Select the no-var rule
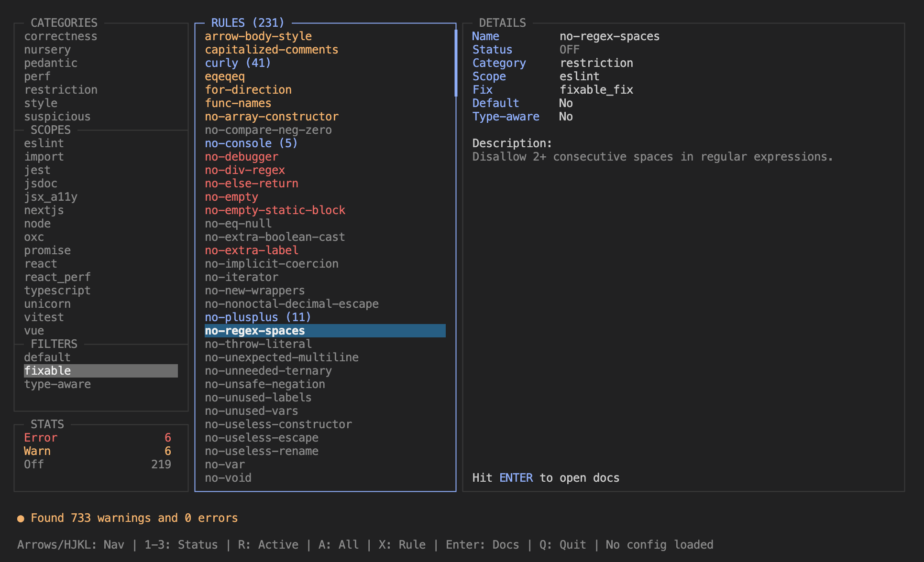Viewport: 924px width, 562px height. pos(224,464)
